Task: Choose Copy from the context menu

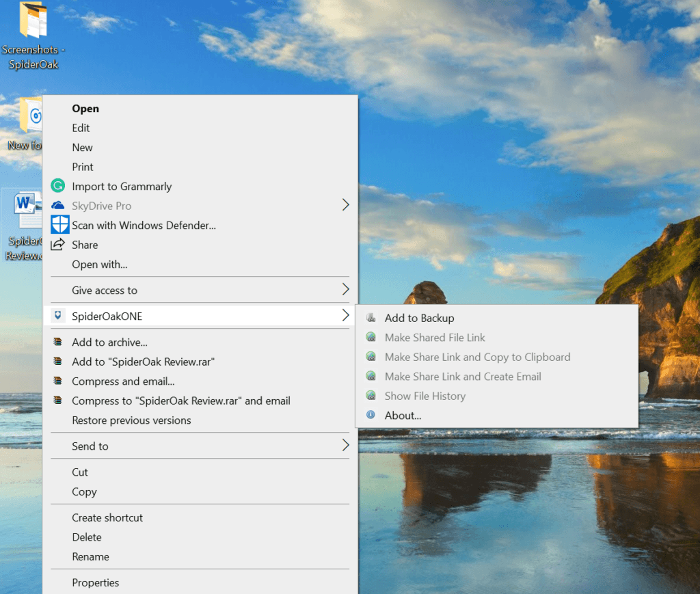Action: (200, 491)
